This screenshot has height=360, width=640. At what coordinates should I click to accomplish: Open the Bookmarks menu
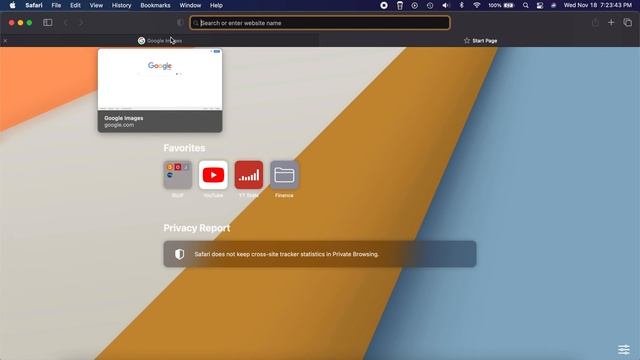(x=155, y=5)
